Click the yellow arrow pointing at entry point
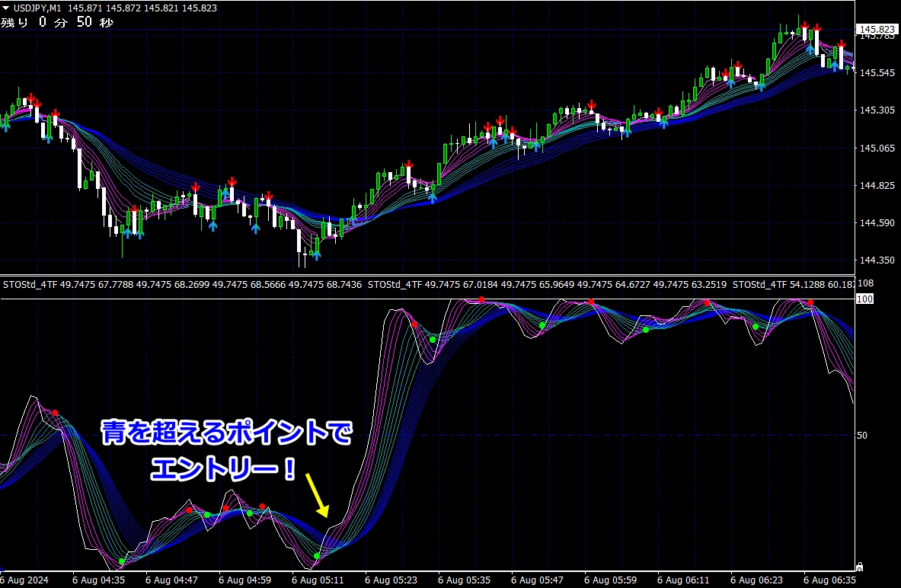This screenshot has width=901, height=588. 317,494
